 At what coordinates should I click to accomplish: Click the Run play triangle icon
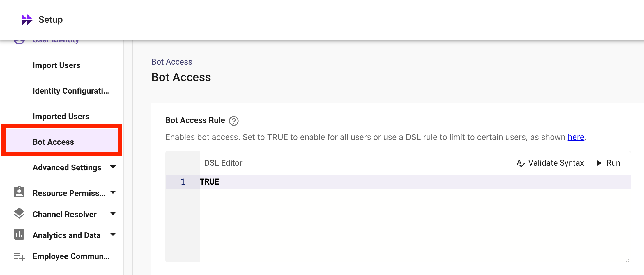(599, 163)
